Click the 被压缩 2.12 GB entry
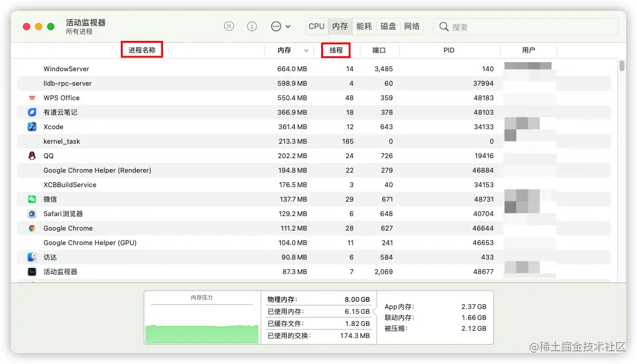The width and height of the screenshot is (637, 364). coord(435,328)
